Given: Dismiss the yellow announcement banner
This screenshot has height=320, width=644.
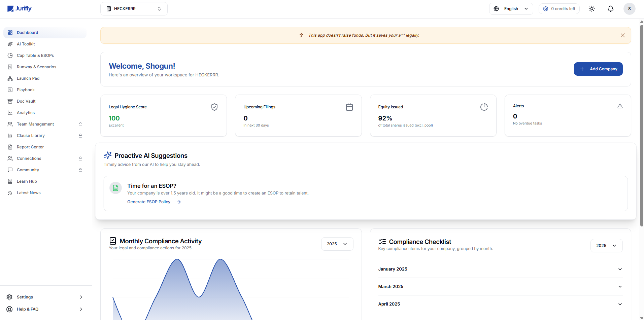Looking at the screenshot, I should 622,35.
